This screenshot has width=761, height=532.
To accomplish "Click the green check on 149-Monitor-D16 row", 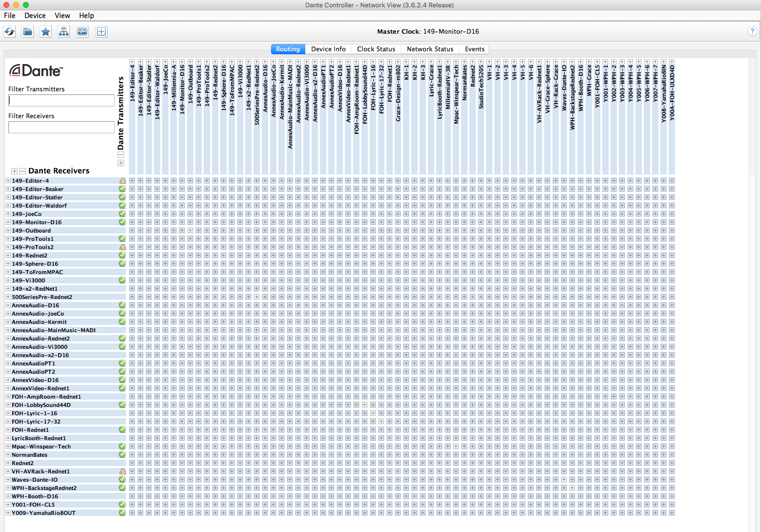I will click(x=122, y=222).
